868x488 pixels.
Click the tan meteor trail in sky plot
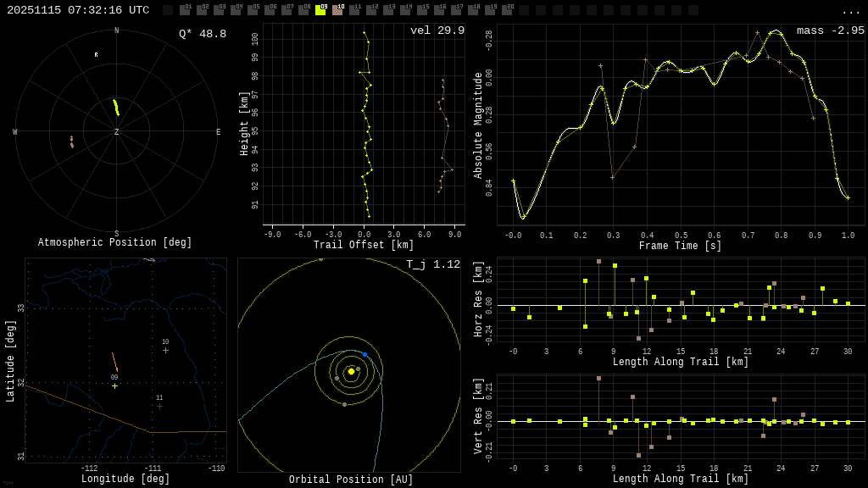[71, 141]
